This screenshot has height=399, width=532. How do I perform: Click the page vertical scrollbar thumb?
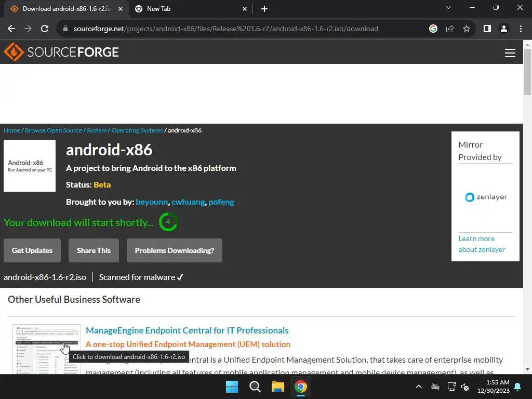(527, 72)
